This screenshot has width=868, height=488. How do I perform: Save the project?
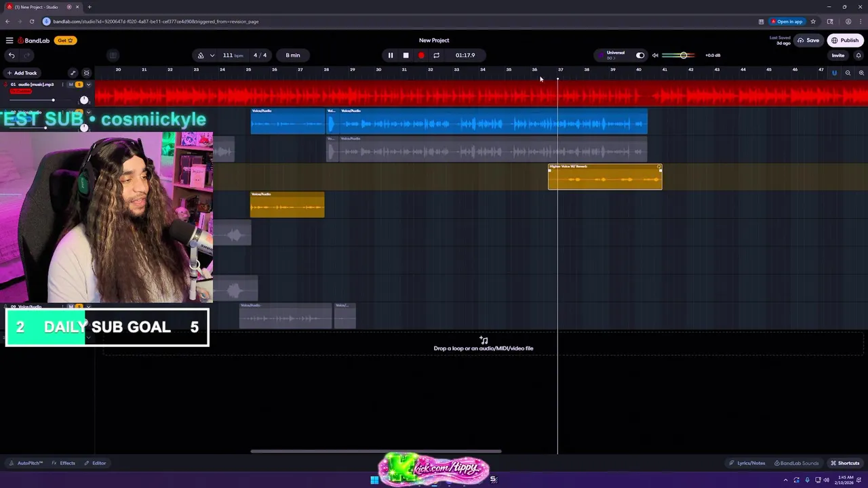coord(808,41)
